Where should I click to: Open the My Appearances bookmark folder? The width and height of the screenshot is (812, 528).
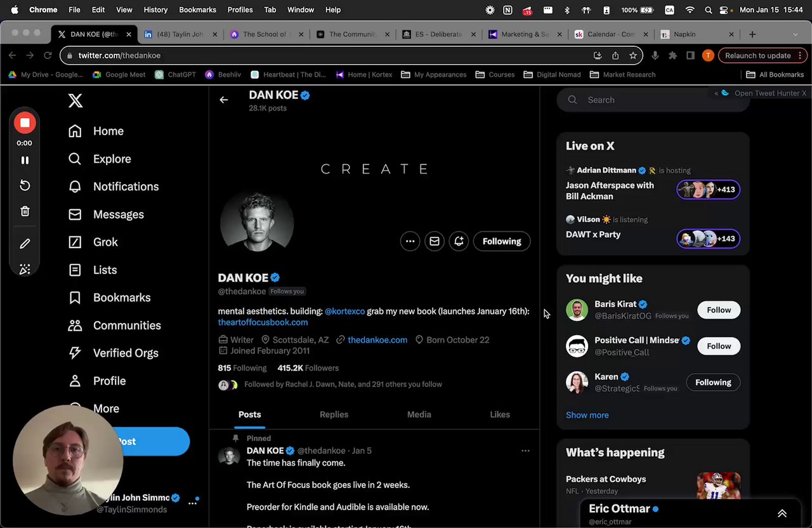coord(433,74)
